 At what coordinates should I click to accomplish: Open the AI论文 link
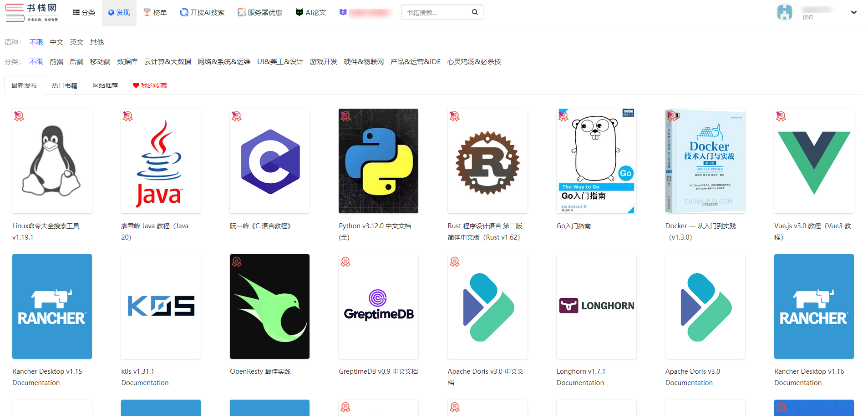tap(311, 13)
